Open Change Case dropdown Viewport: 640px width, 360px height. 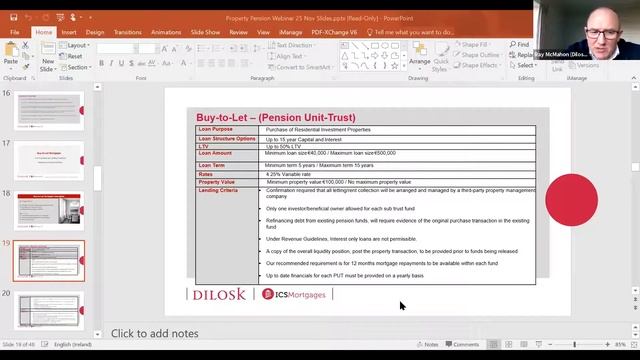pyautogui.click(x=167, y=63)
